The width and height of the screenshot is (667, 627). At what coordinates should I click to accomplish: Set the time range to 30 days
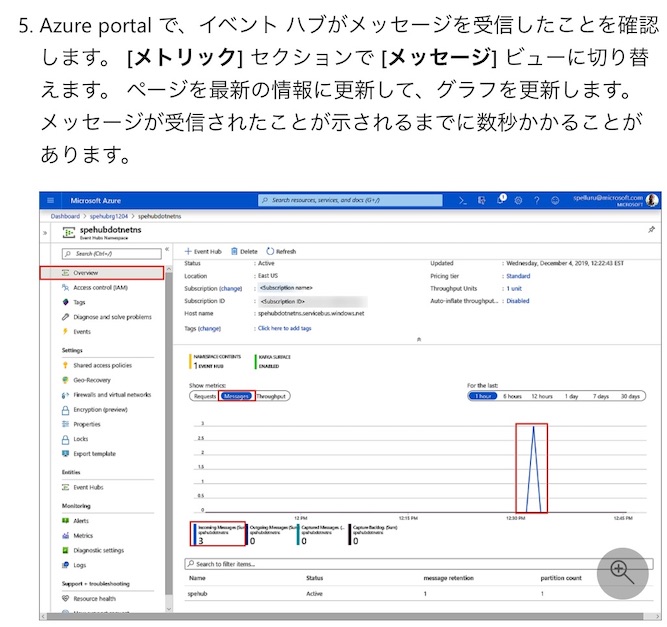click(630, 396)
